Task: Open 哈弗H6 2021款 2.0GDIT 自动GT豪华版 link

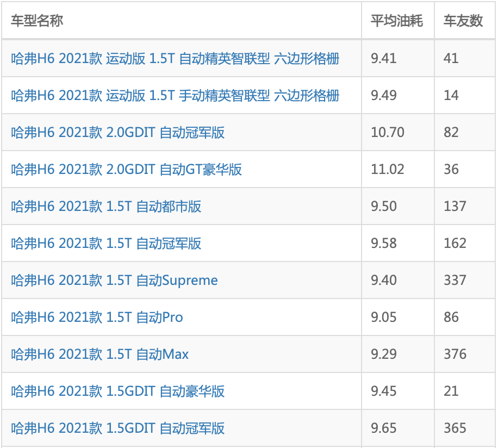Action: click(x=127, y=170)
